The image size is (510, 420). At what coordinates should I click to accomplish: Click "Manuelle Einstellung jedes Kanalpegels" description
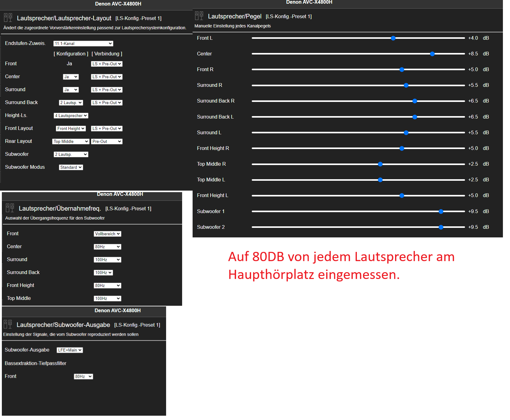tap(233, 26)
